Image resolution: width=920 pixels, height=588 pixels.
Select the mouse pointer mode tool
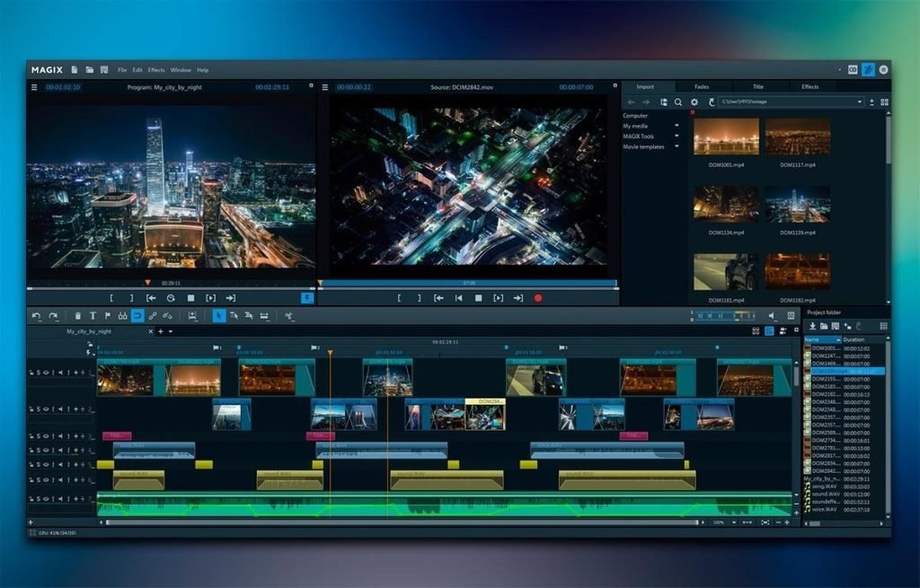pos(218,316)
